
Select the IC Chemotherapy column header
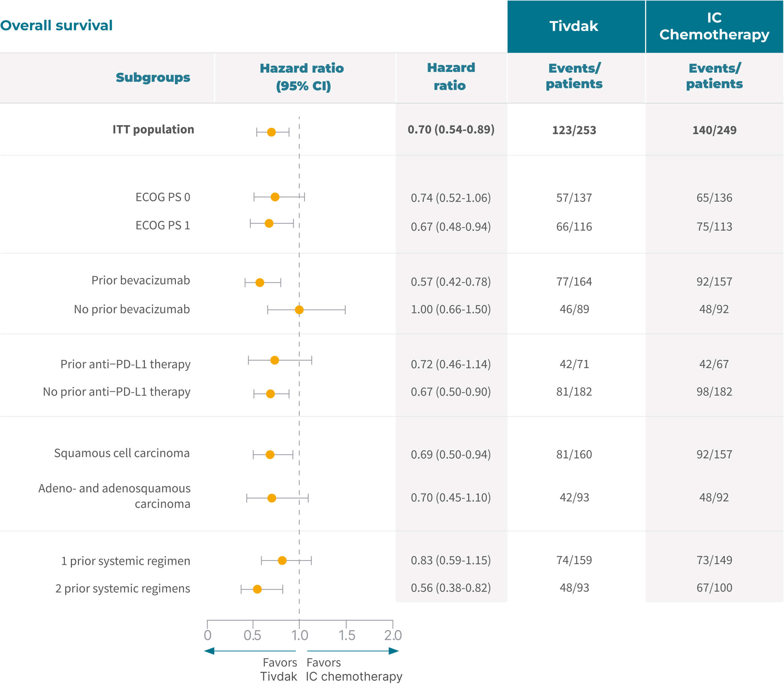point(715,27)
